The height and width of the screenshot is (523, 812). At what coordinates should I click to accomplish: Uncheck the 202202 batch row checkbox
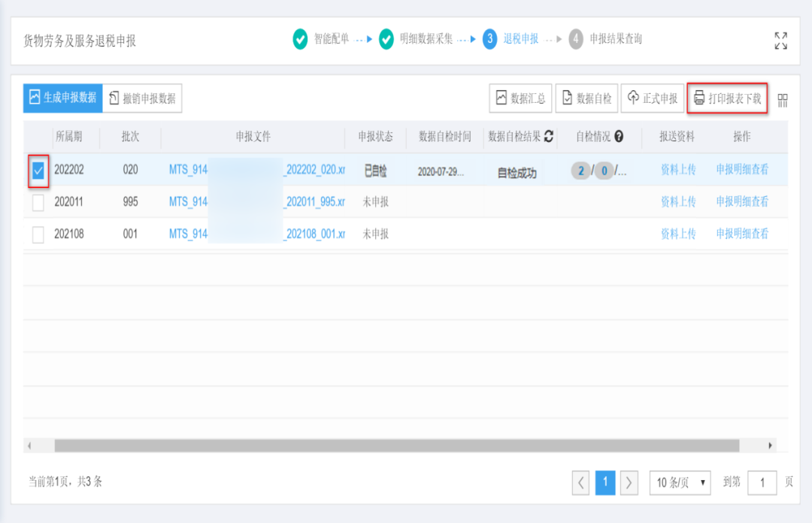click(38, 168)
